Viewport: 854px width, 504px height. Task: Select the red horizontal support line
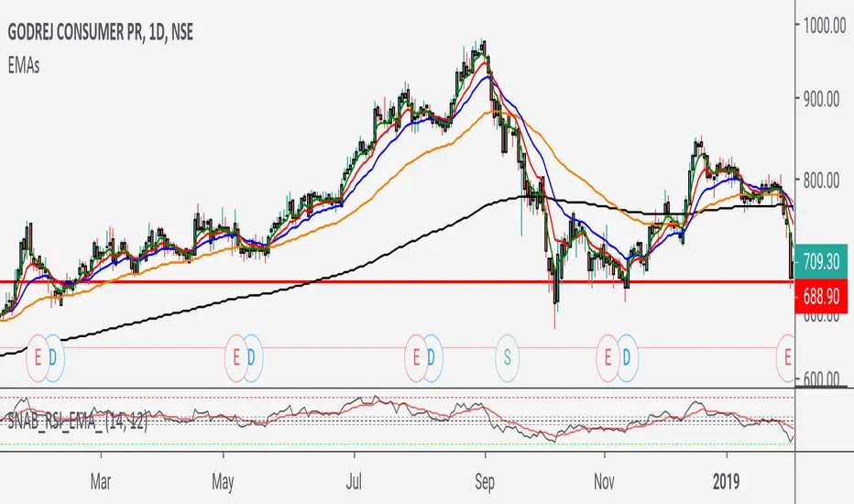397,281
